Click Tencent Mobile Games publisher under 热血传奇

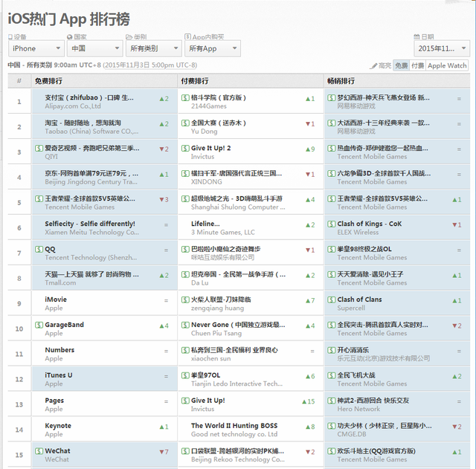coord(372,157)
